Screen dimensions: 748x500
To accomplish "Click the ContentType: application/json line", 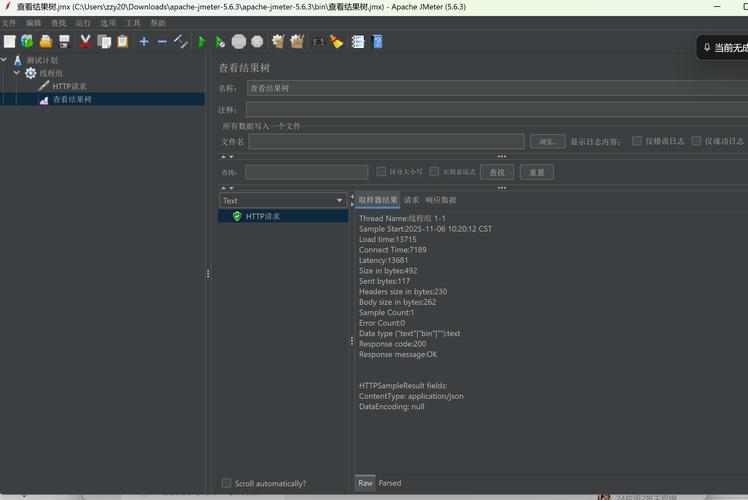I will [411, 396].
